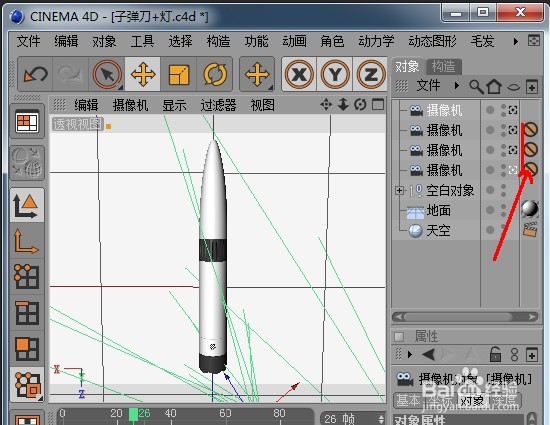Toggle active camera icon of first 摄像机
Screen dimensions: 550x425
tap(513, 110)
